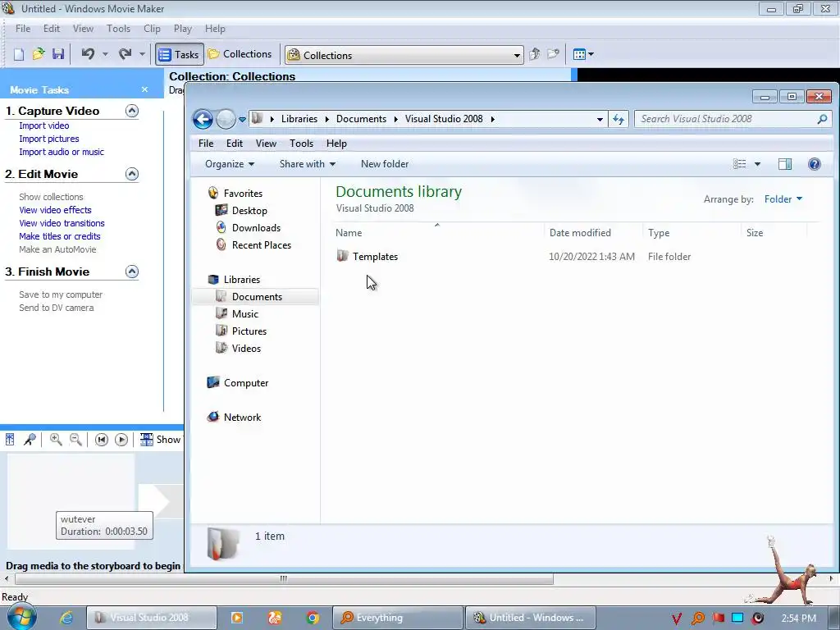Viewport: 840px width, 630px height.
Task: Zoom out timeline magnifier icon
Action: (x=75, y=440)
